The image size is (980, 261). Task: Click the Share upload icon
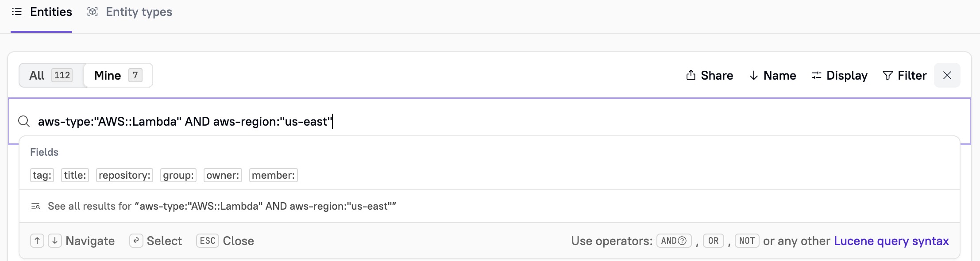(691, 75)
